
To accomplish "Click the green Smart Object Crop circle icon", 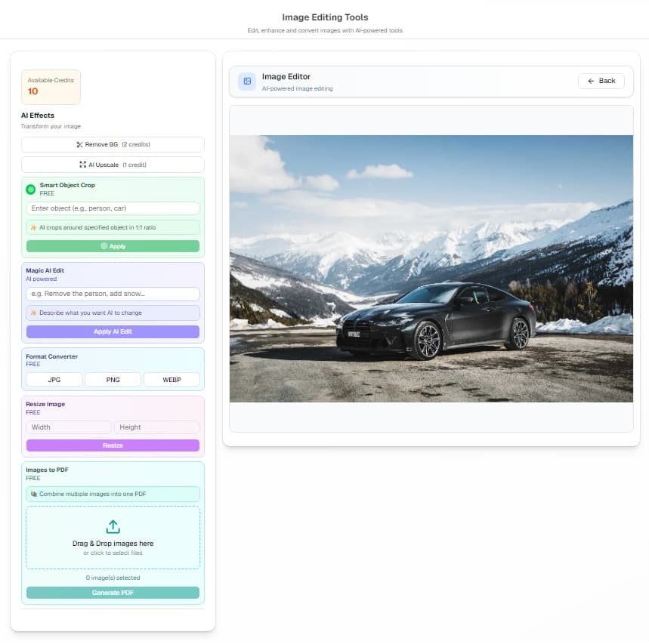I will coord(31,190).
